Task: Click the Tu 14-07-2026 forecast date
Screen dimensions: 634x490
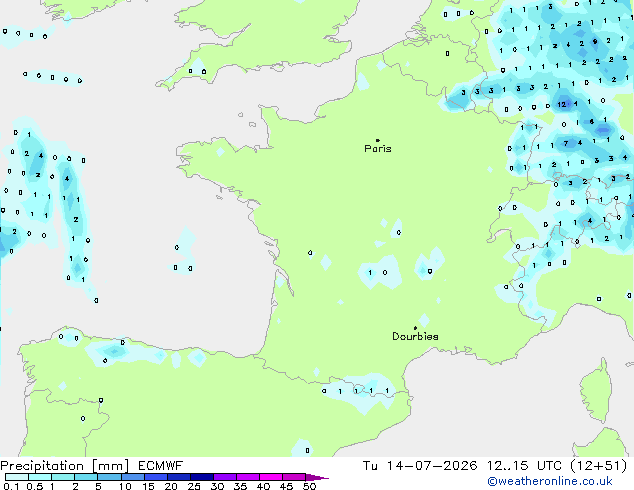Action: point(420,466)
